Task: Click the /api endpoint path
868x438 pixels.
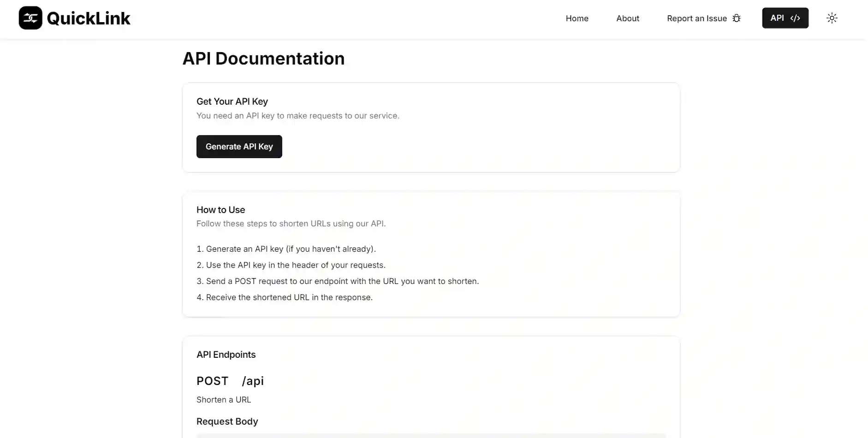Action: click(x=253, y=381)
